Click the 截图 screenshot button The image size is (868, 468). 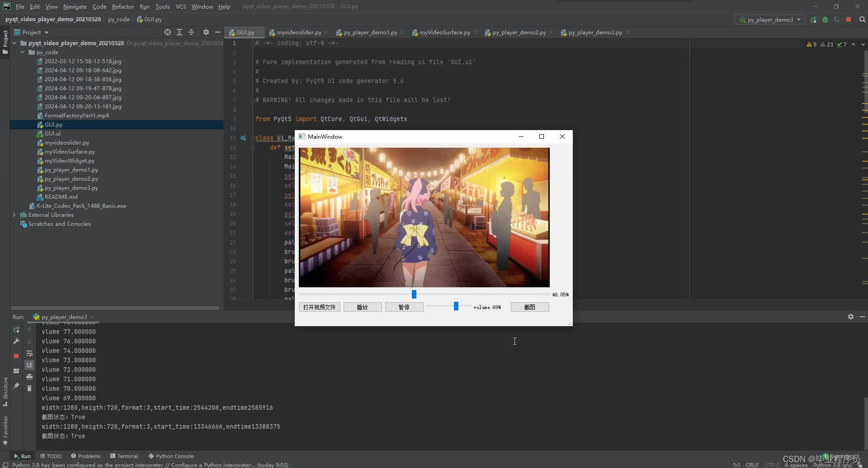tap(530, 307)
